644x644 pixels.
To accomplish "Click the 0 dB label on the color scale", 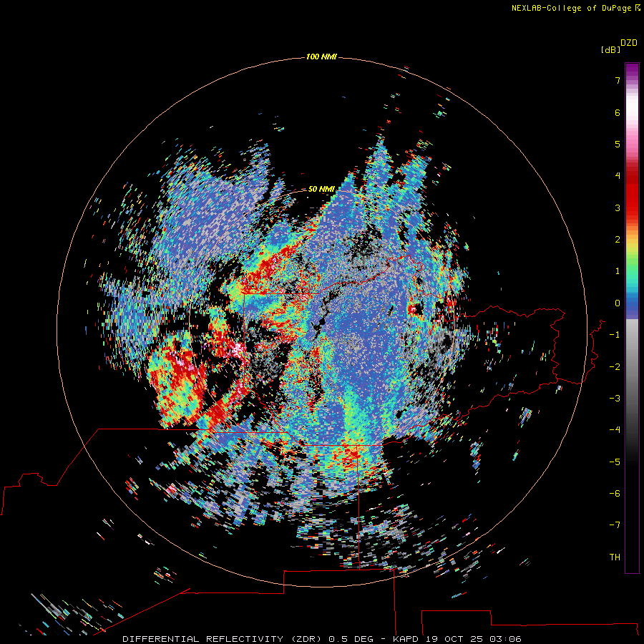I will (618, 303).
